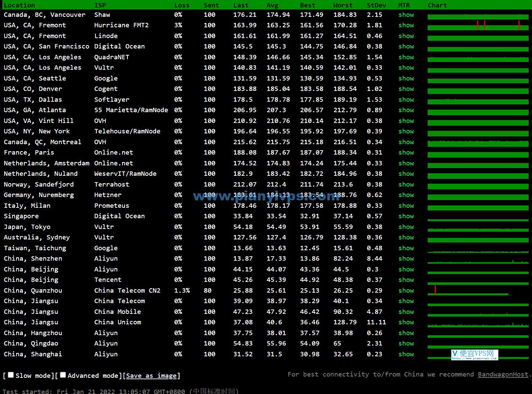Show MTR for Taichung Google row

[406, 248]
